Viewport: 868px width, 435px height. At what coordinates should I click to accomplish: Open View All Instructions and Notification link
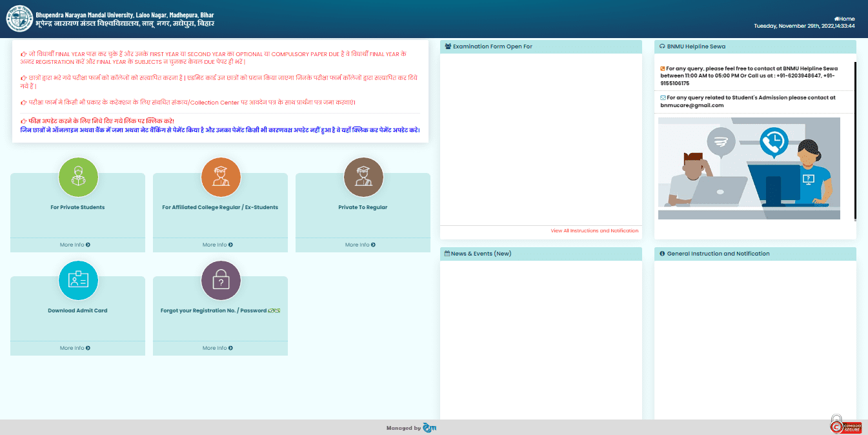tap(594, 230)
